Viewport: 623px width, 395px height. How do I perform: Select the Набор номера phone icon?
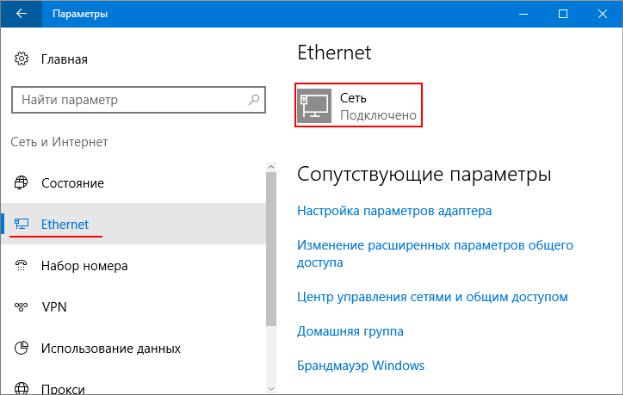[21, 265]
